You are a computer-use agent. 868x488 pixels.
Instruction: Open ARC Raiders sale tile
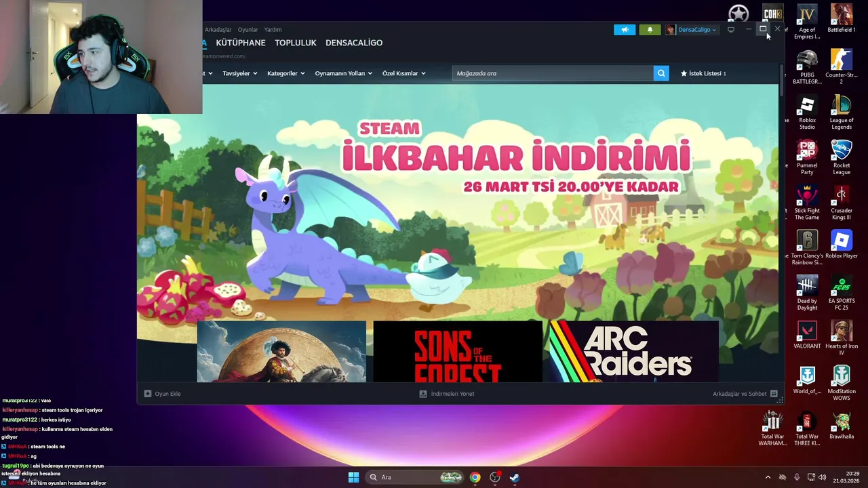pos(634,352)
